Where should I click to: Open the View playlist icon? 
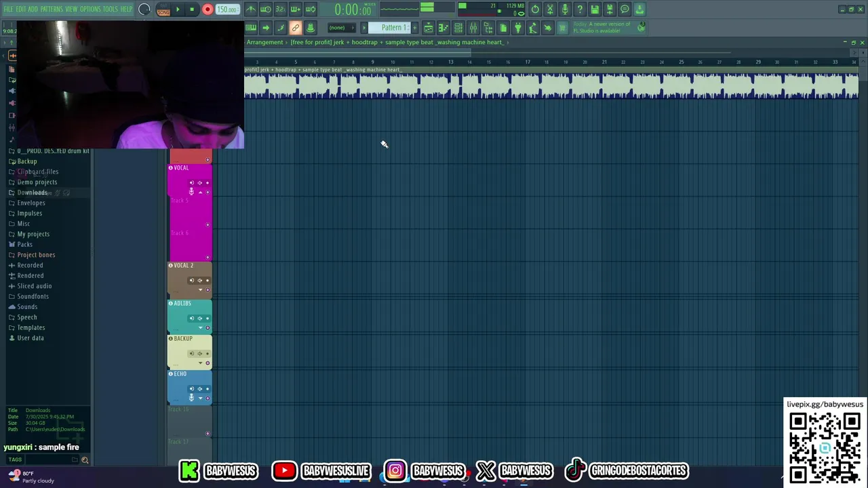(429, 28)
